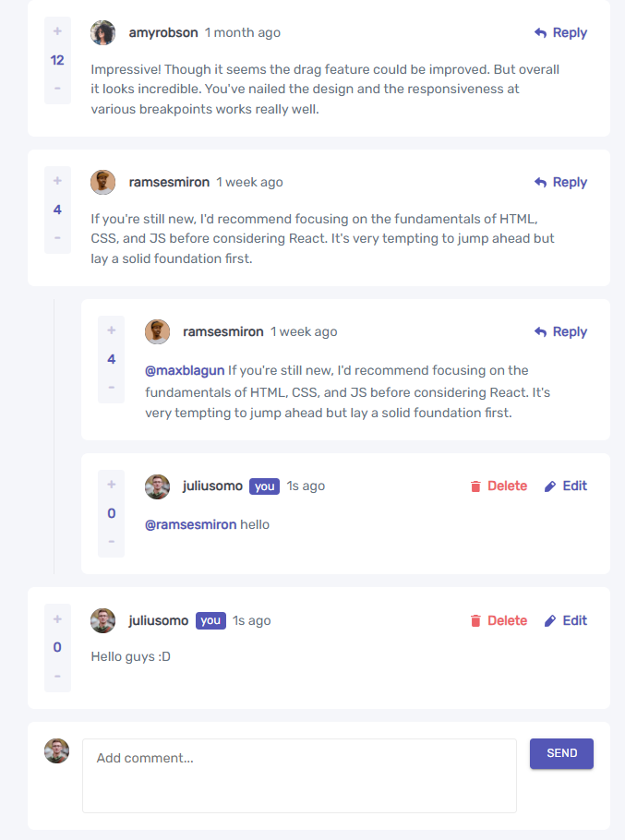Downvote ramsesmiron's nested reply to @maxblagun

tap(112, 387)
